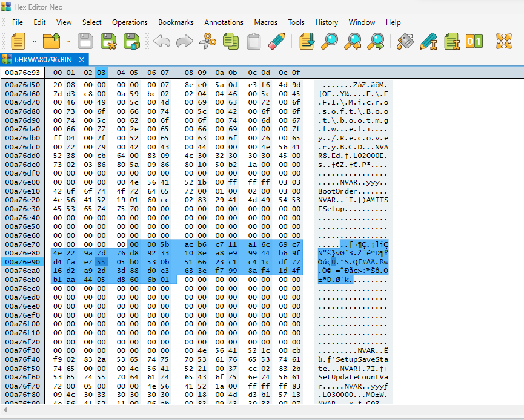Click the New file icon
The height and width of the screenshot is (420, 524).
[x=18, y=41]
